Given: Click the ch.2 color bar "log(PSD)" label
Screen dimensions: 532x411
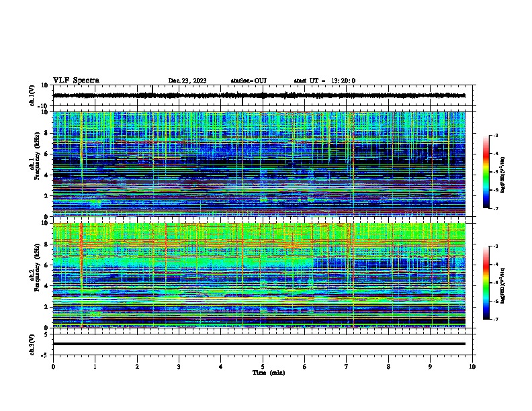Looking at the screenshot, I should 503,285.
